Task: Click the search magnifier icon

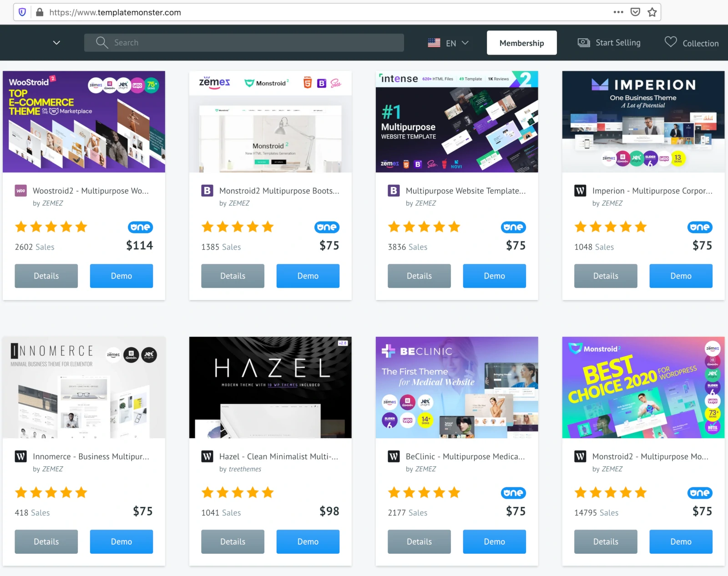Action: [x=101, y=43]
